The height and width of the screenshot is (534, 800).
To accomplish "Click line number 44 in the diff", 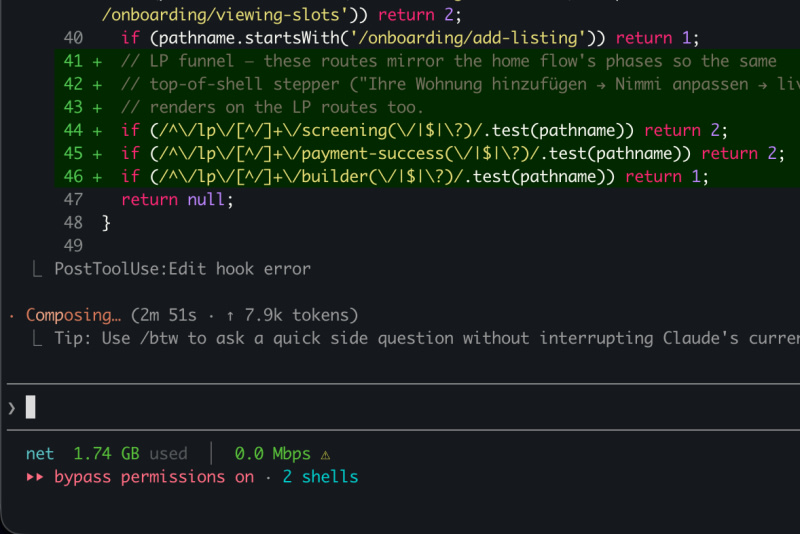I will 73,130.
